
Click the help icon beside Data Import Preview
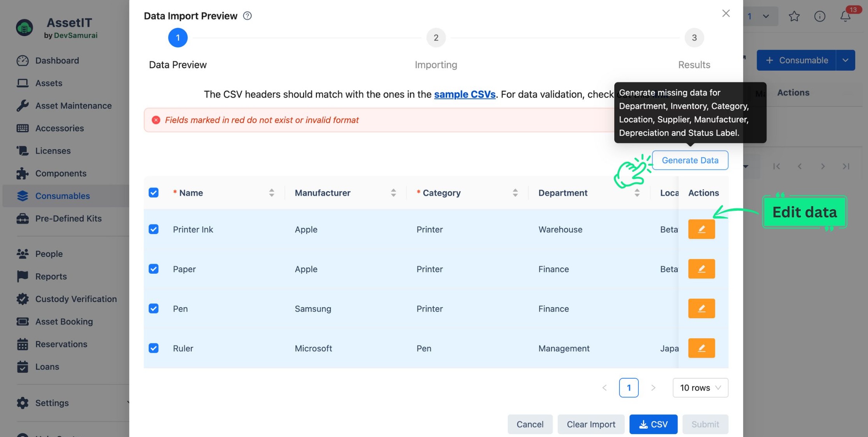pos(247,16)
